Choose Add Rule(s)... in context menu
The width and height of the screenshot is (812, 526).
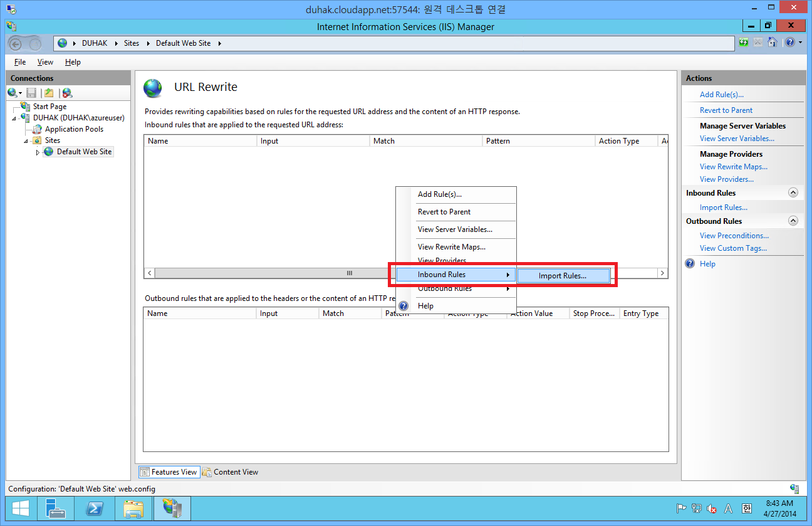pyautogui.click(x=456, y=194)
